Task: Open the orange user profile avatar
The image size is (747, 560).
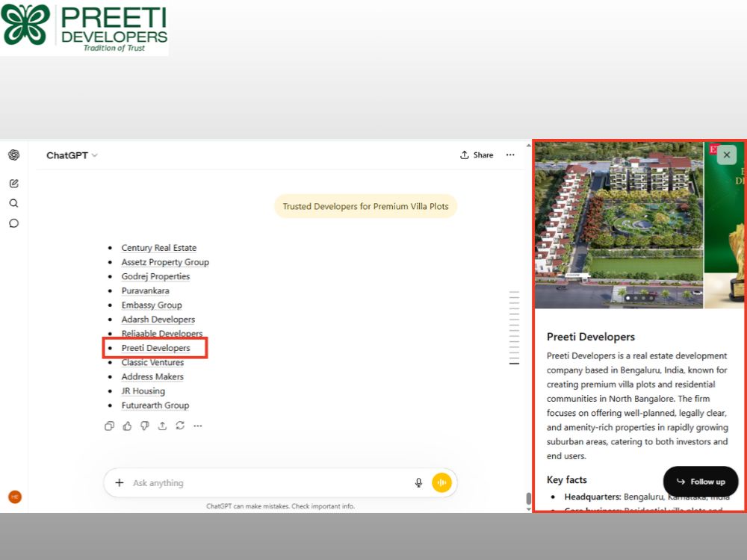Action: tap(15, 497)
